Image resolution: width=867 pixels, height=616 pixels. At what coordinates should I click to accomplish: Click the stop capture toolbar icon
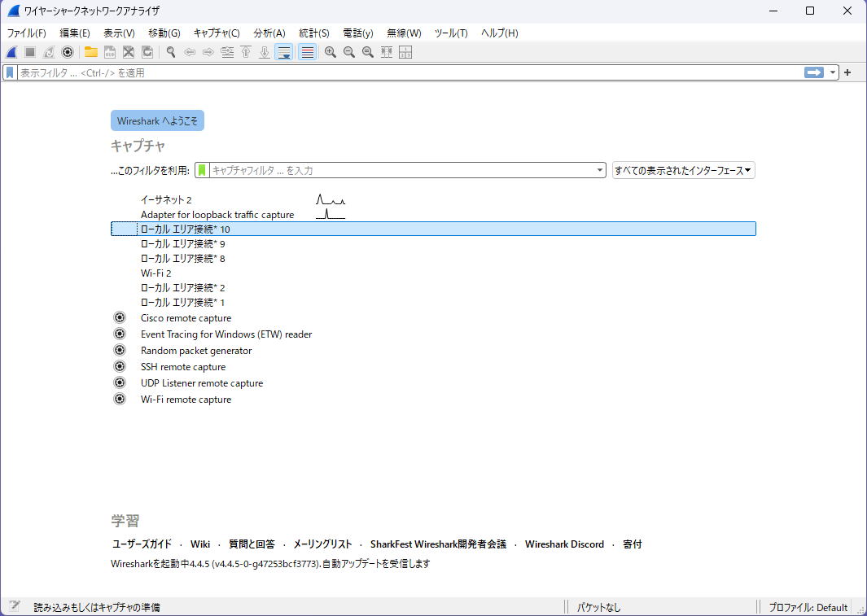[x=30, y=52]
